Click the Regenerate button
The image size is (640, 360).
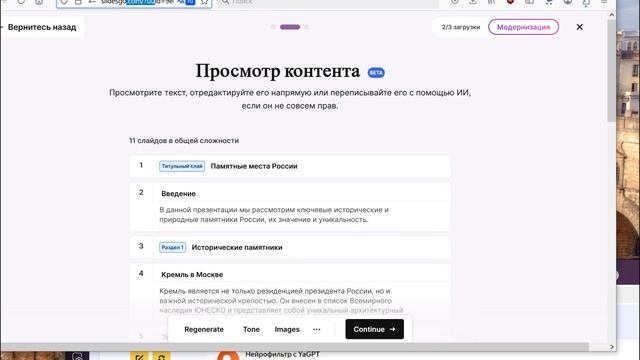click(204, 329)
